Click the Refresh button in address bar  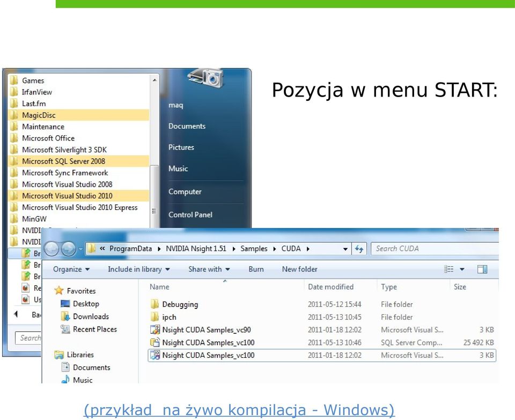(x=359, y=249)
